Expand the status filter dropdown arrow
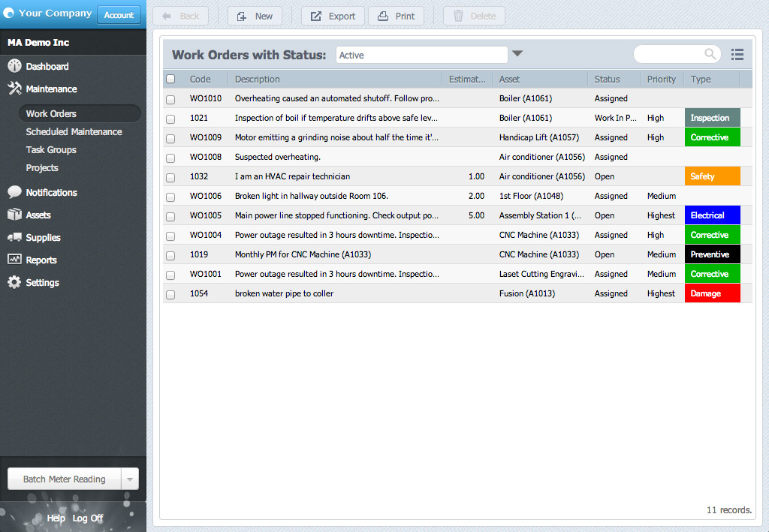769x532 pixels. [517, 54]
